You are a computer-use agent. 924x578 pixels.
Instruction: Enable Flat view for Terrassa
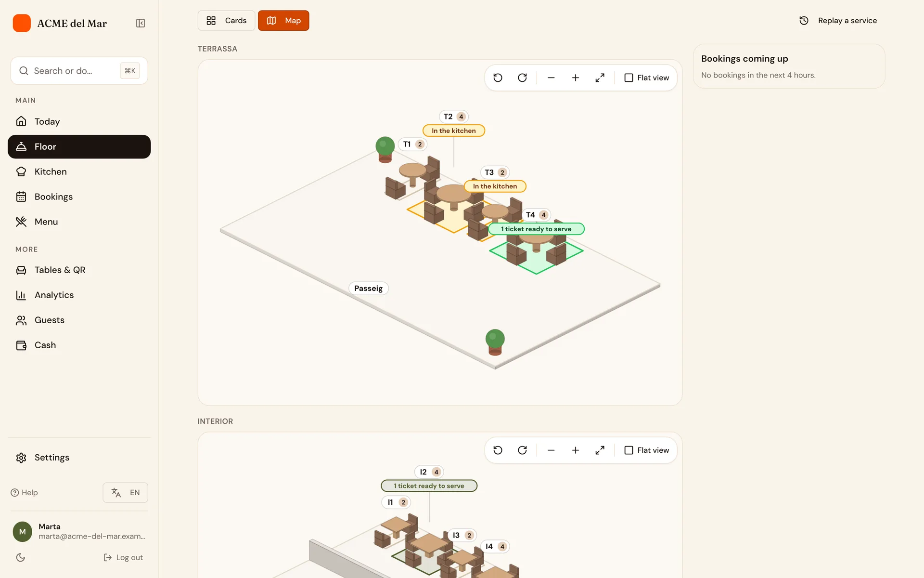point(646,78)
